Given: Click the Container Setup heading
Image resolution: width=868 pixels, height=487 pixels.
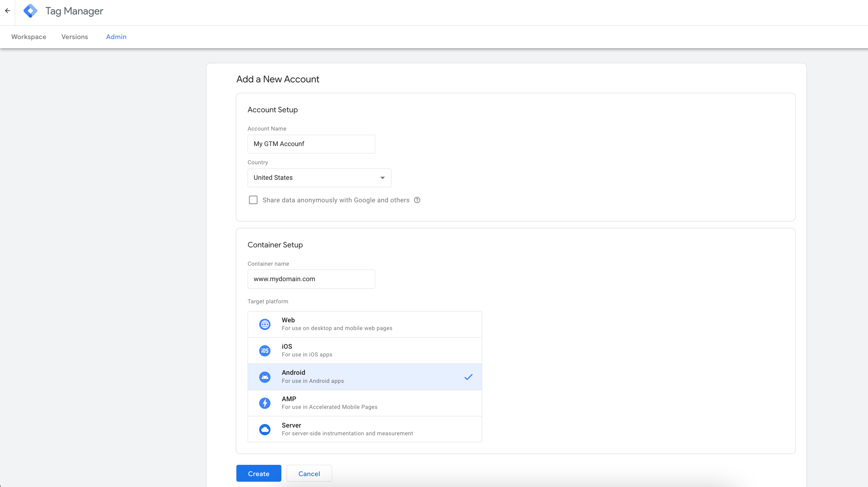Looking at the screenshot, I should (275, 245).
